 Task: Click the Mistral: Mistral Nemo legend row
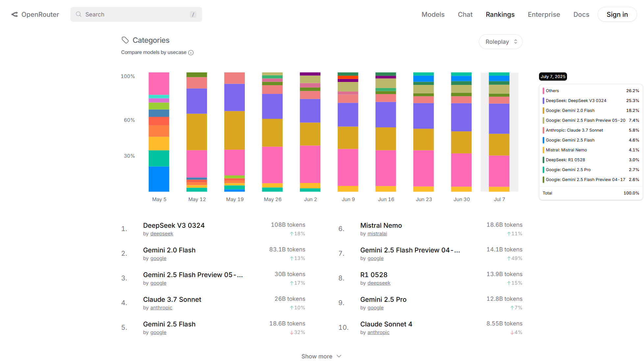pyautogui.click(x=591, y=150)
